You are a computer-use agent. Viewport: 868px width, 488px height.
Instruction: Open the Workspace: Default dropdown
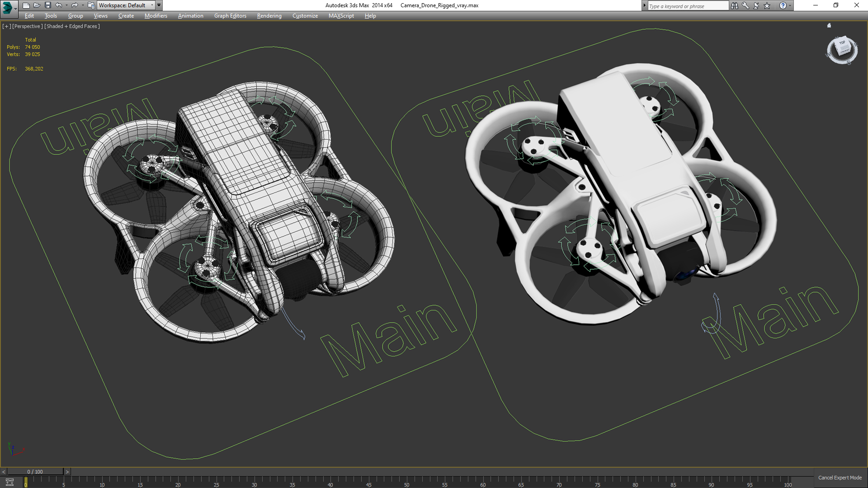126,5
